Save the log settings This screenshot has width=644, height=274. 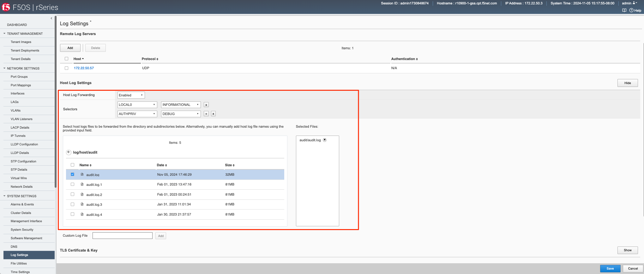pyautogui.click(x=610, y=269)
